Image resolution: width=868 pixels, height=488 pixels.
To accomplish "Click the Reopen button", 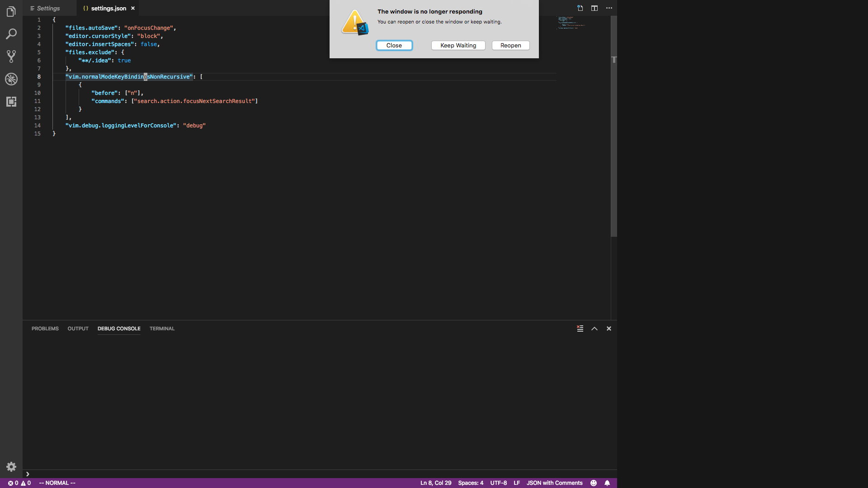I will point(510,45).
